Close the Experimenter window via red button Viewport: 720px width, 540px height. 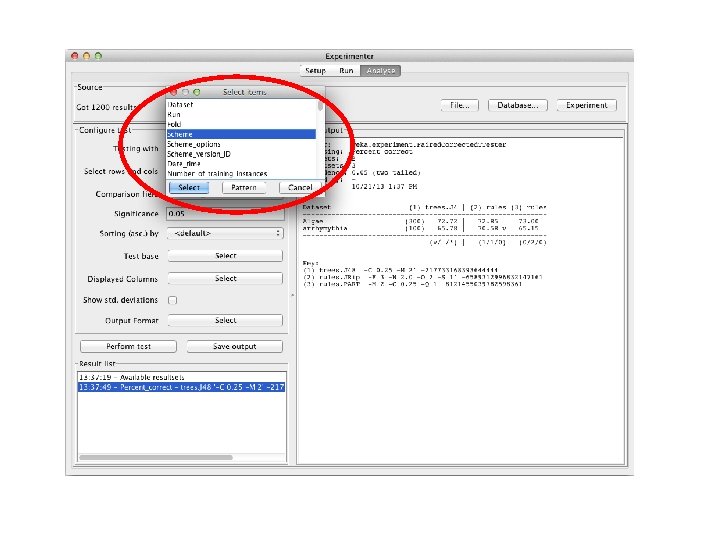click(x=75, y=56)
